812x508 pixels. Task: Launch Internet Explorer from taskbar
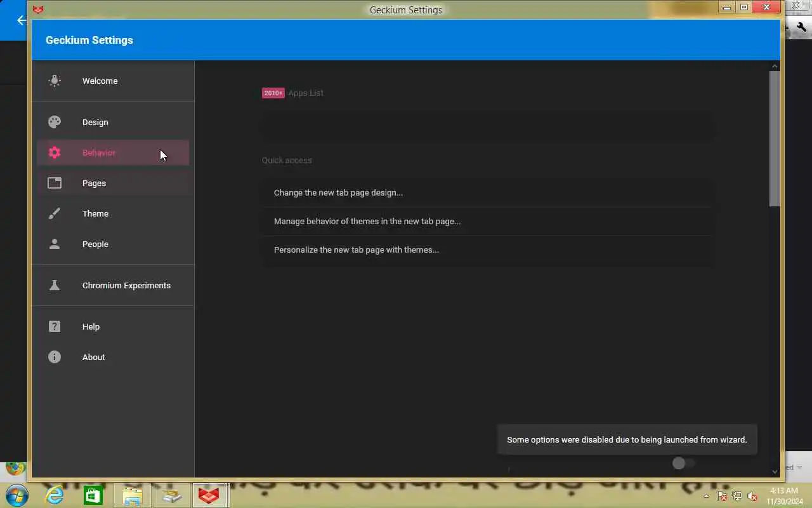pyautogui.click(x=55, y=495)
